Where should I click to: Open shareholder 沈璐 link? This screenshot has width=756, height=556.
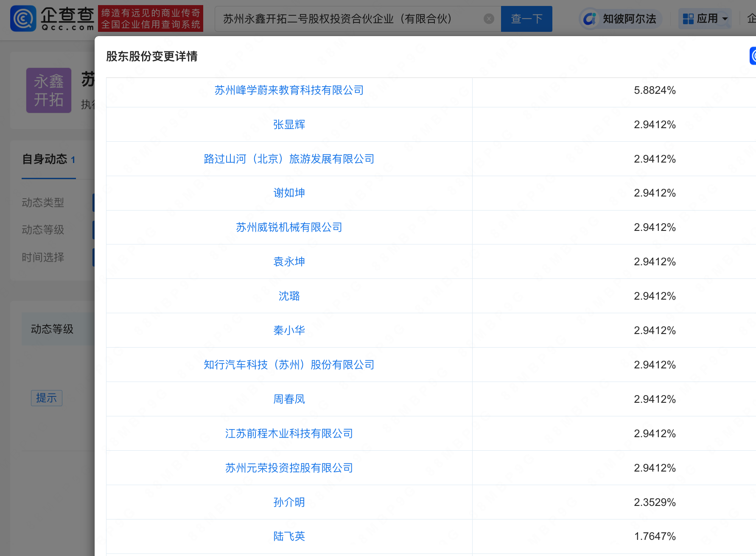point(289,296)
